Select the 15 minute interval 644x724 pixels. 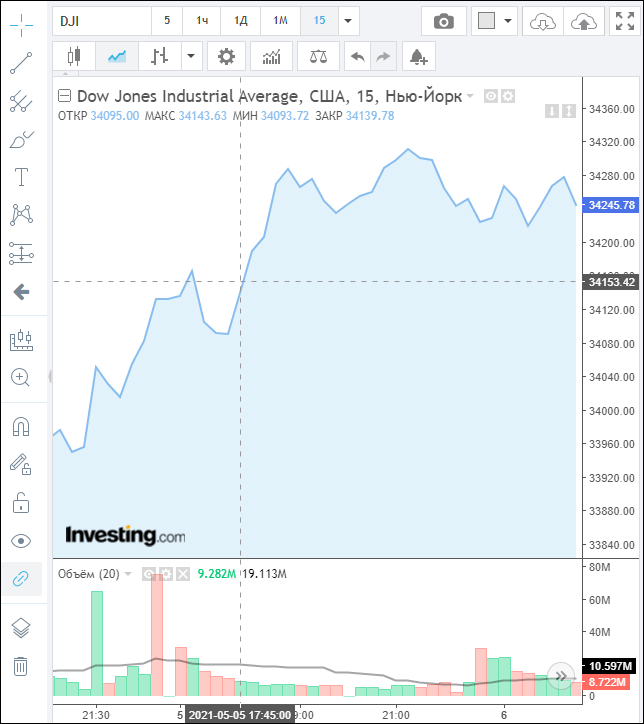pyautogui.click(x=319, y=21)
